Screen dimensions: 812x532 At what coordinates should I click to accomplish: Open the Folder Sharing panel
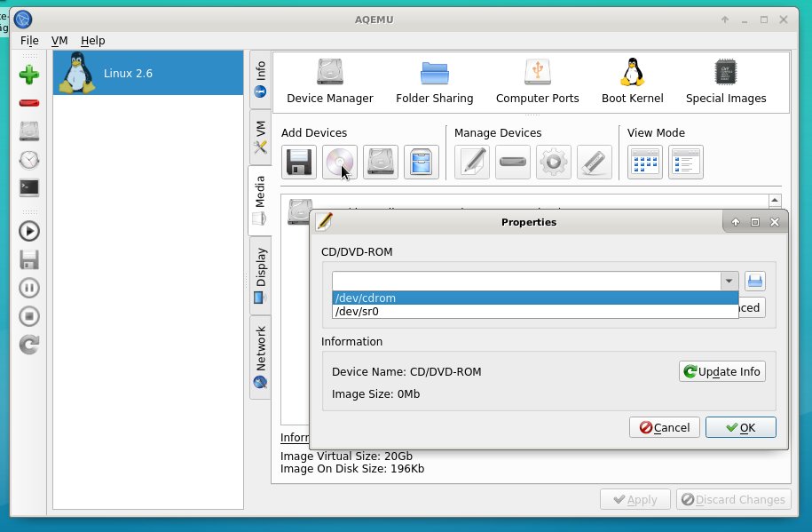[x=434, y=82]
